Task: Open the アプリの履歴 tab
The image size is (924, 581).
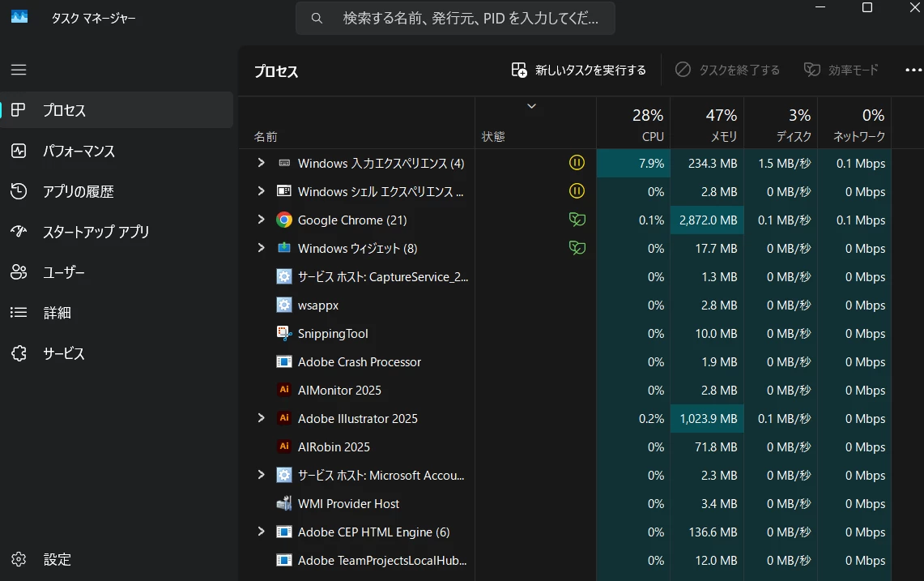Action: click(117, 192)
